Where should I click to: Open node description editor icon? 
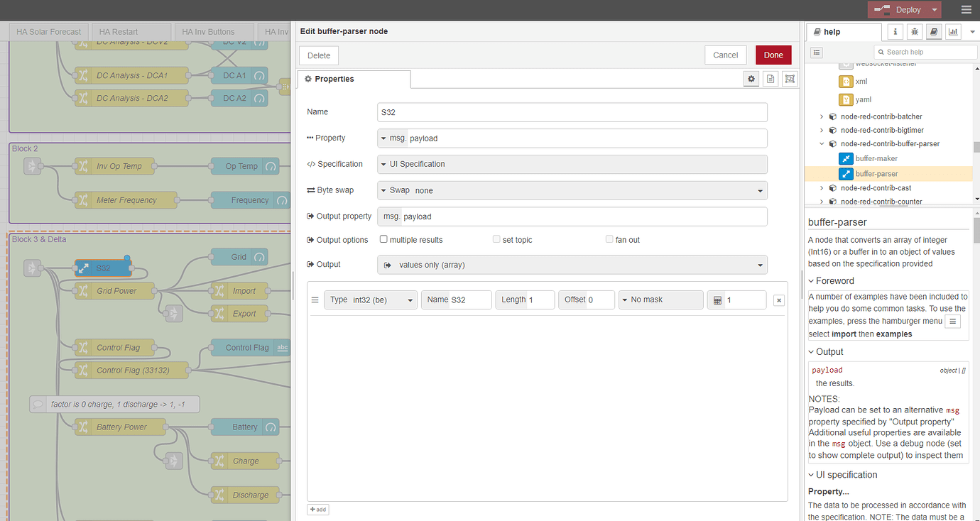(771, 79)
